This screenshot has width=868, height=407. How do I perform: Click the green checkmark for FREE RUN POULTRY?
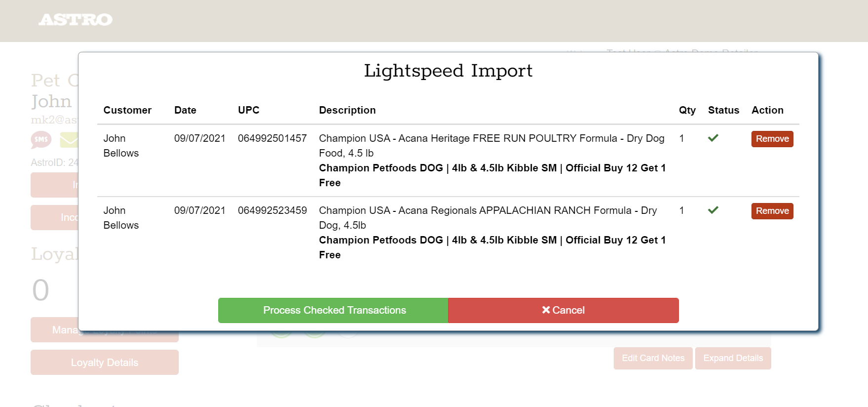tap(713, 138)
